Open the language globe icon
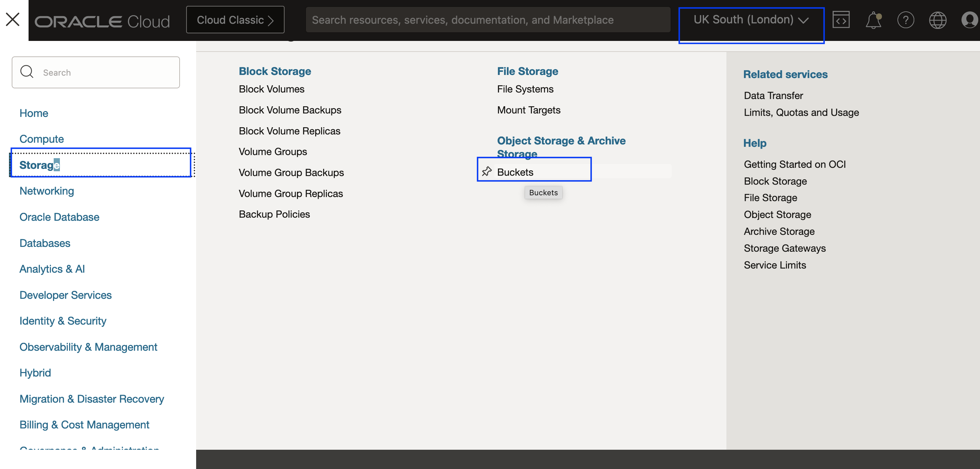The image size is (980, 469). click(937, 20)
